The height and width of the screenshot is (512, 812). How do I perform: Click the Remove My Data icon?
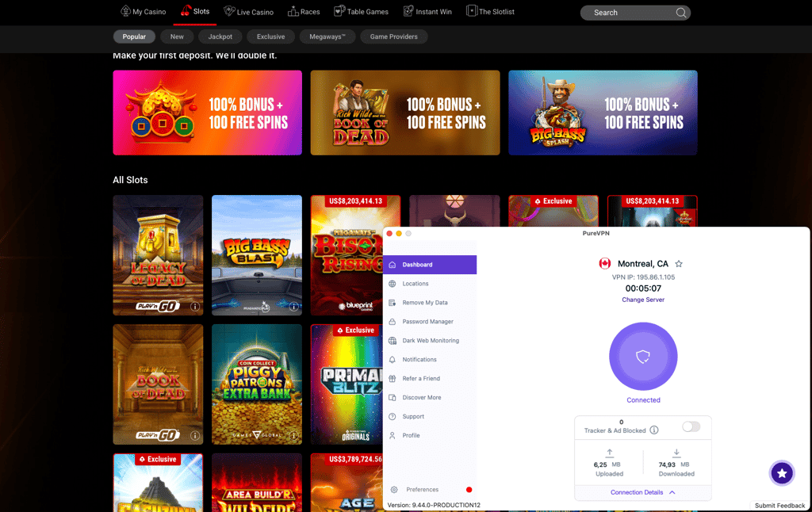tap(392, 302)
